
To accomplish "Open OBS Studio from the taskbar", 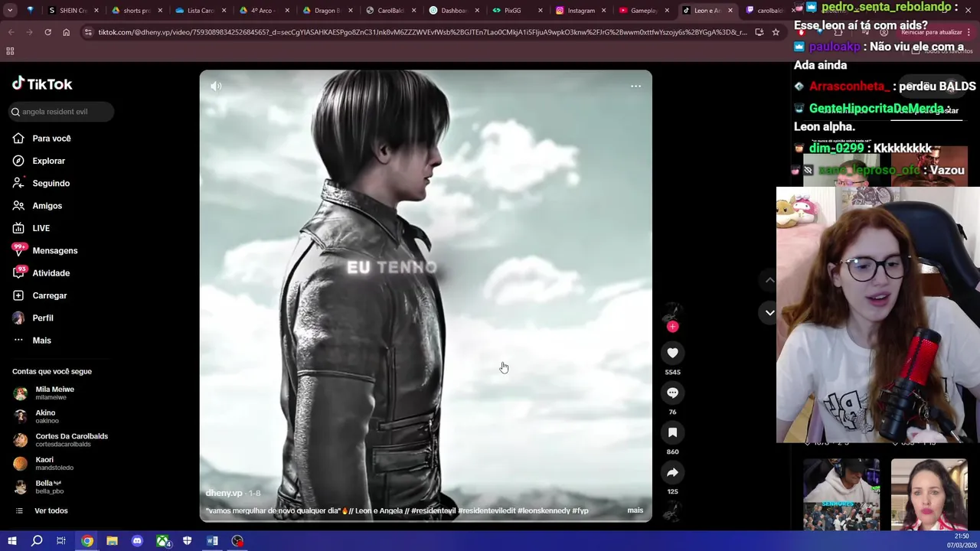I will (x=237, y=541).
